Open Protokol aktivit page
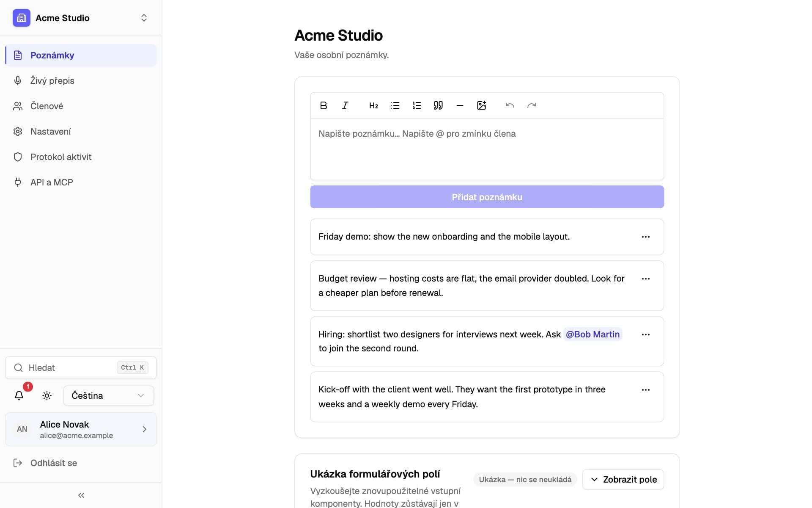Screen dimensions: 812x508 point(81,157)
